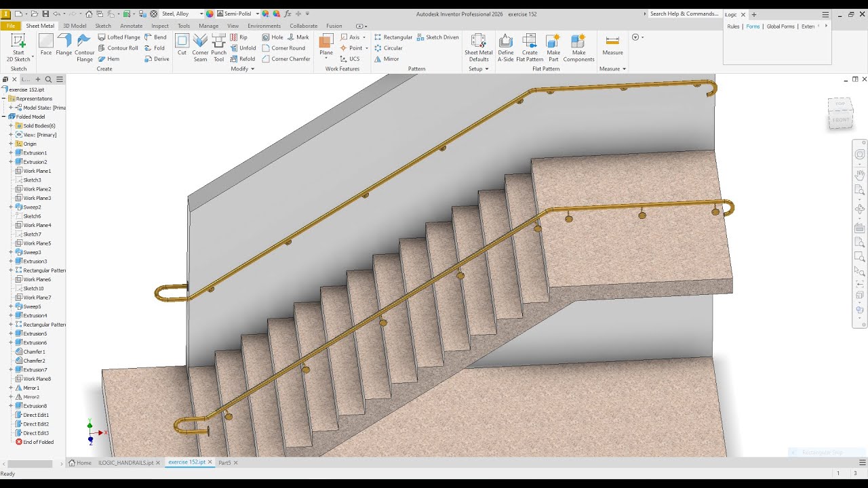868x488 pixels.
Task: Apply Corner Round
Action: pyautogui.click(x=283, y=48)
